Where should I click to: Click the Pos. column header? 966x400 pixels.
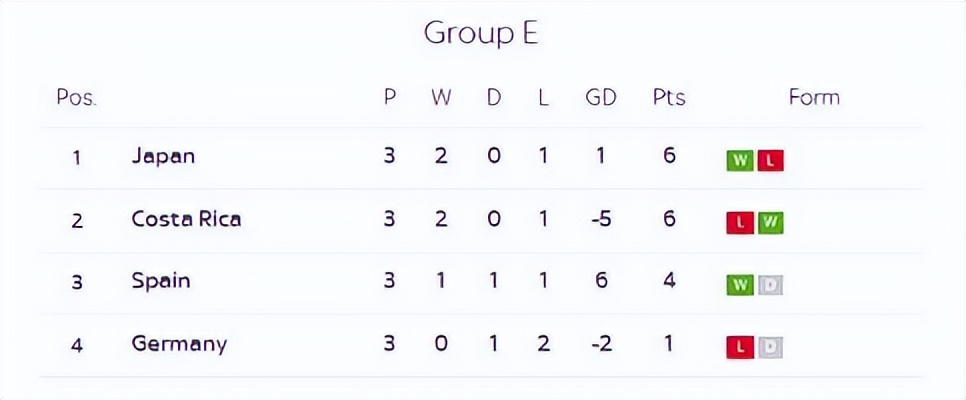coord(76,97)
